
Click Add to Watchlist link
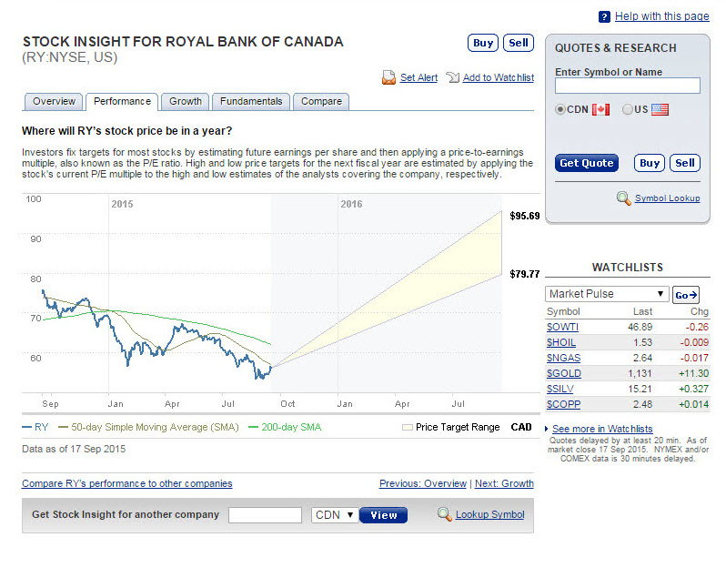pyautogui.click(x=499, y=78)
